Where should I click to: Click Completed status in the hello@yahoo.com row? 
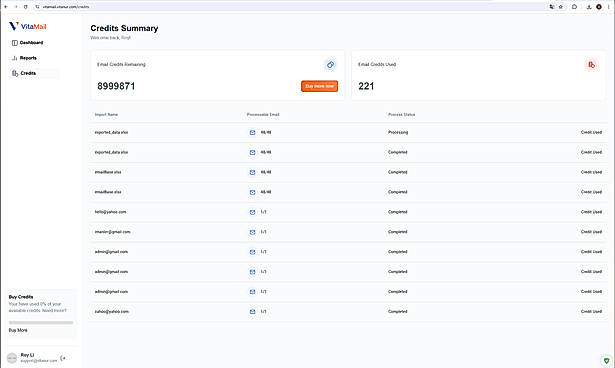pos(398,212)
